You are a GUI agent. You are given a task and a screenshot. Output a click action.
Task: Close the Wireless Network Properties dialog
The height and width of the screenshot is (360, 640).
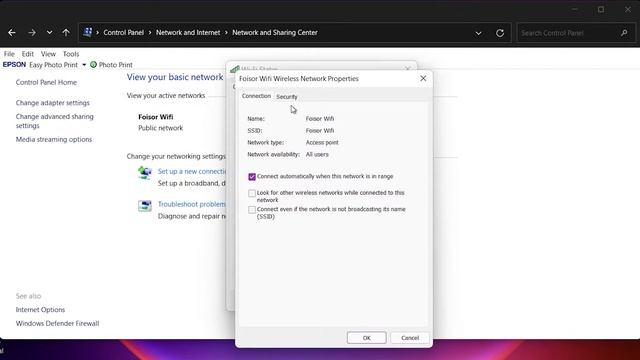[x=423, y=78]
